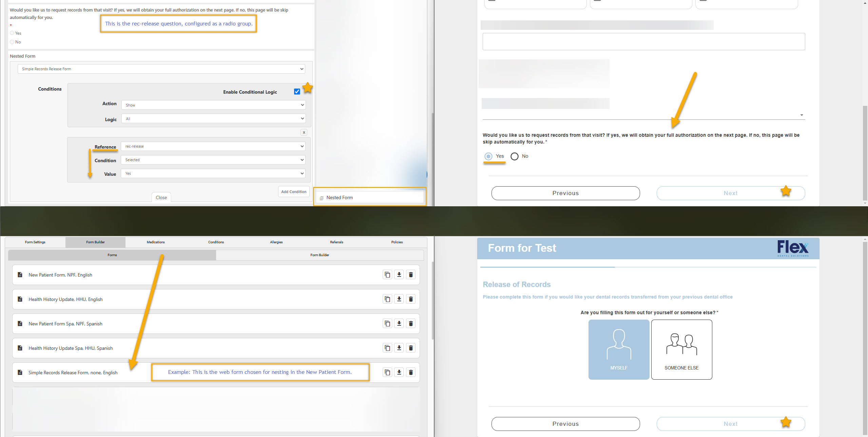The image size is (868, 437).
Task: Click the wide empty text input in form preview
Action: click(644, 42)
